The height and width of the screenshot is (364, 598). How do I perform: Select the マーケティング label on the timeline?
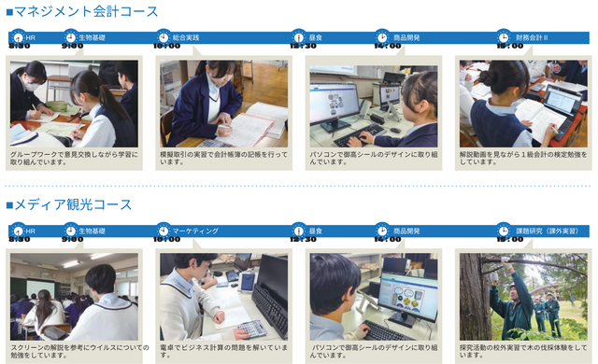[195, 231]
